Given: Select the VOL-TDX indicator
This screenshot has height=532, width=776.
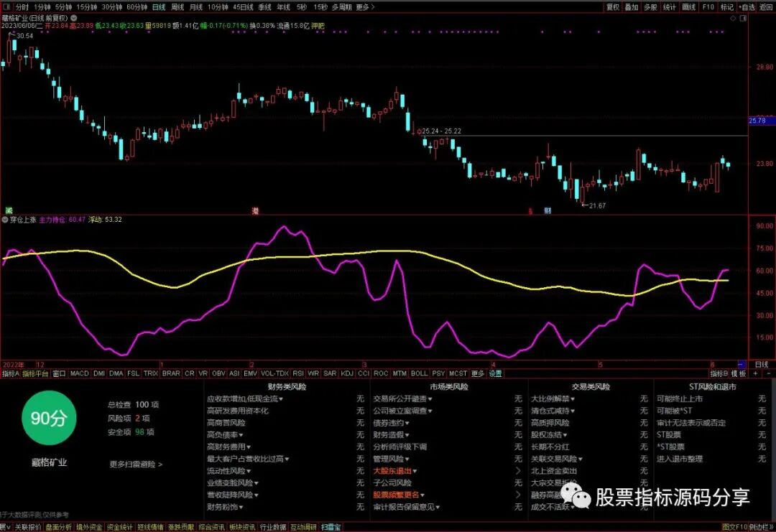Looking at the screenshot, I should 274,374.
